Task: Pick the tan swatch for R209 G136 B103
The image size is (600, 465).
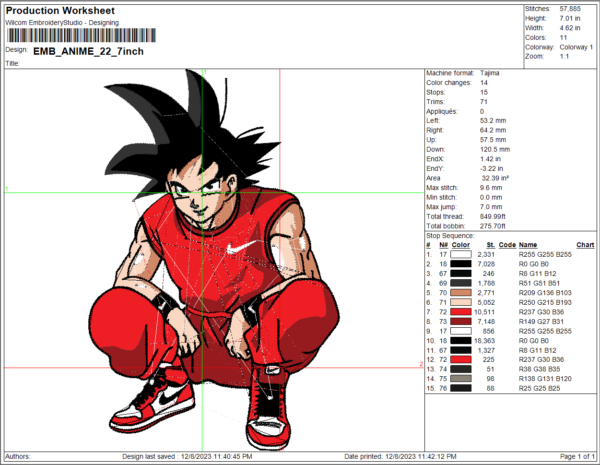Action: coord(461,293)
